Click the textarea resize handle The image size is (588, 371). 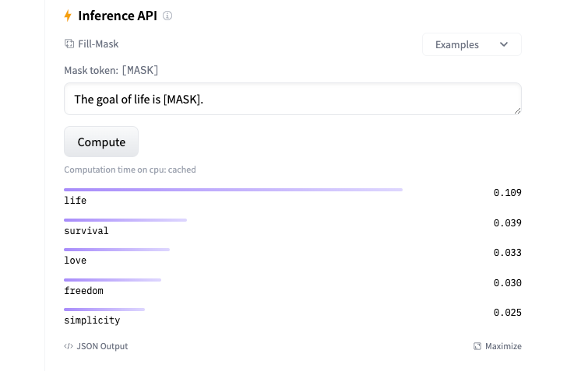pos(517,110)
